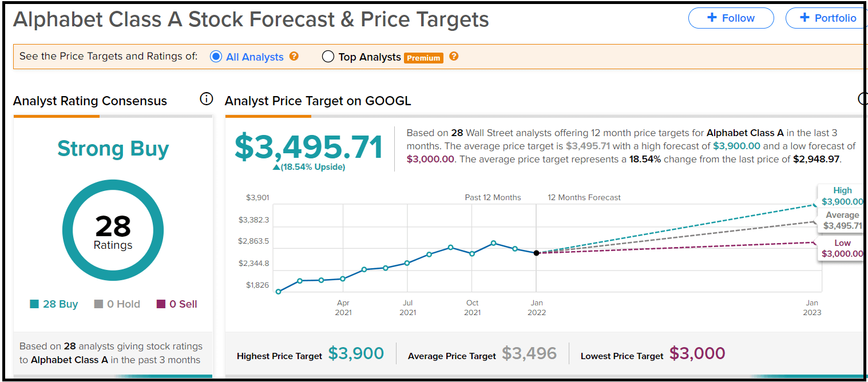Click the Jan 2022 black data point

(x=536, y=253)
